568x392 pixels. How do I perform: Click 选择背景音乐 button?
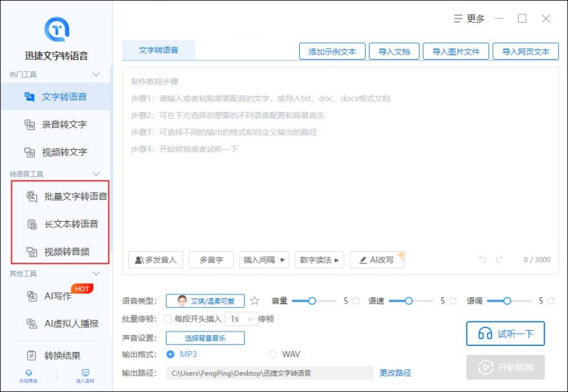[205, 338]
